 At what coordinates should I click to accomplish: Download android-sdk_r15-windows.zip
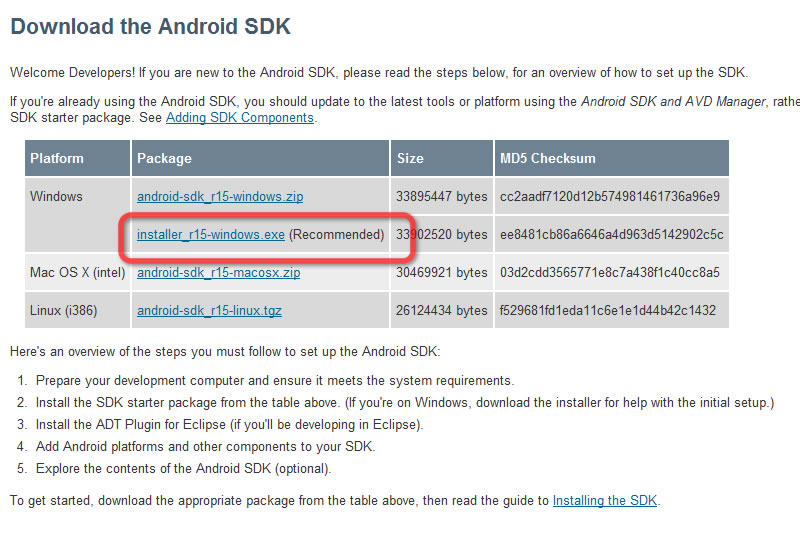click(220, 197)
